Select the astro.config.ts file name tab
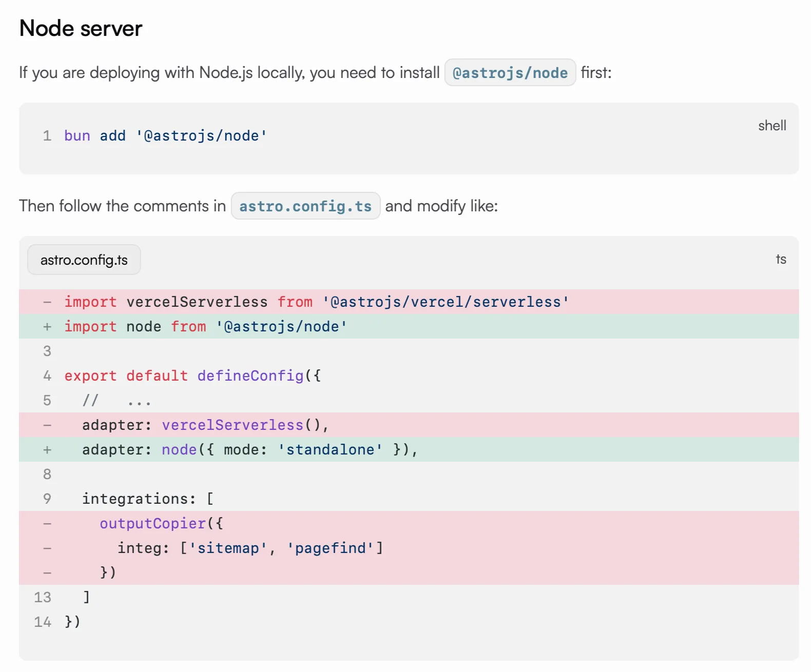The image size is (811, 672). point(84,260)
